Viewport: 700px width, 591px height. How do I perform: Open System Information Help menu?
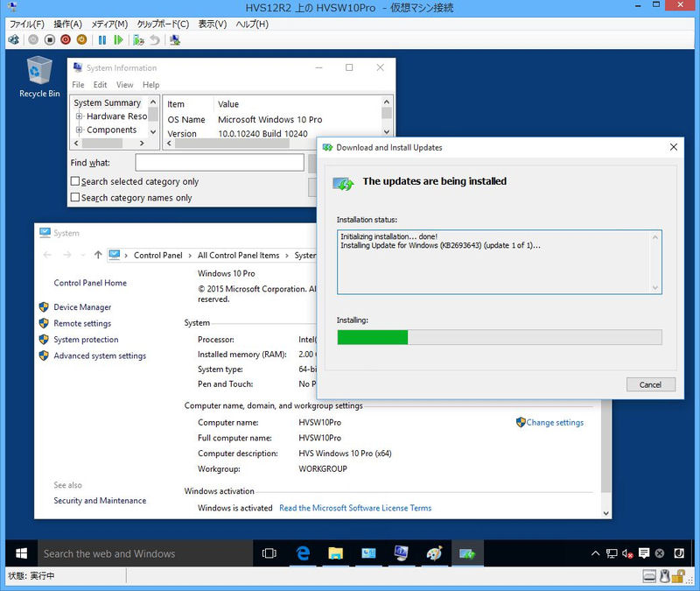(150, 85)
